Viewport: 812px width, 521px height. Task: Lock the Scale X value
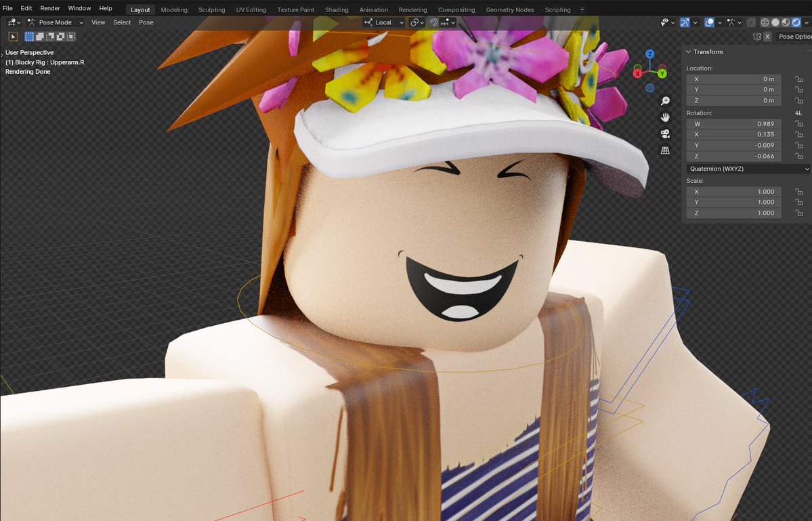[x=799, y=192]
